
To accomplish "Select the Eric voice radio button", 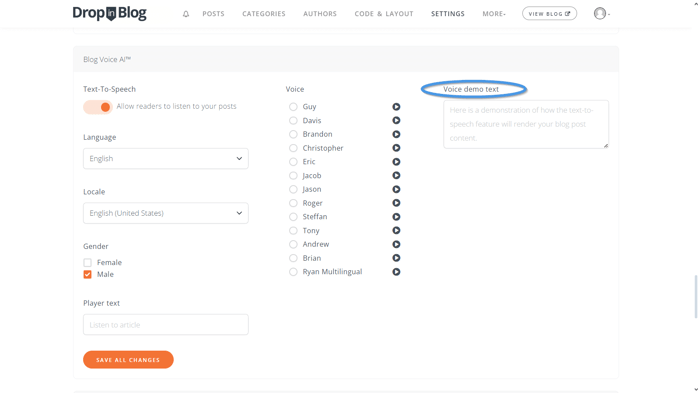I will coord(293,162).
